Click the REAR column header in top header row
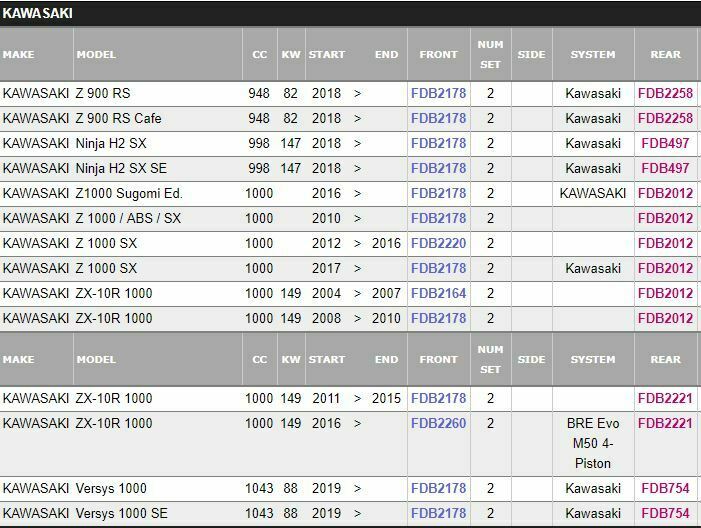Viewport: 701px width, 528px height. [x=665, y=55]
